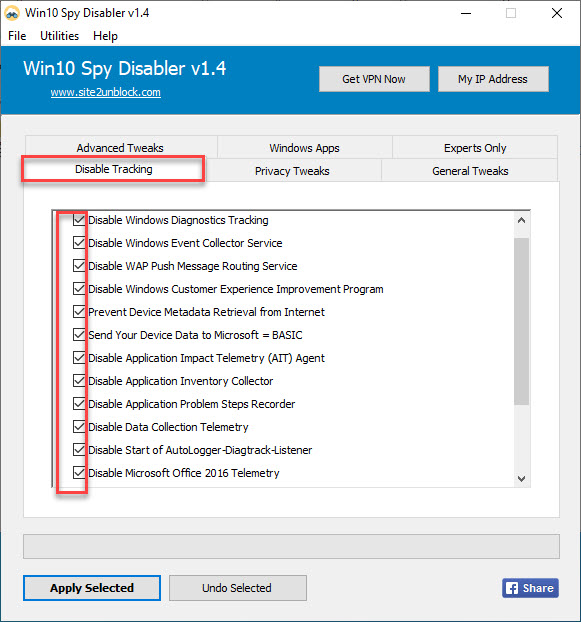Open the Utilities menu
The height and width of the screenshot is (622, 581).
pos(59,36)
